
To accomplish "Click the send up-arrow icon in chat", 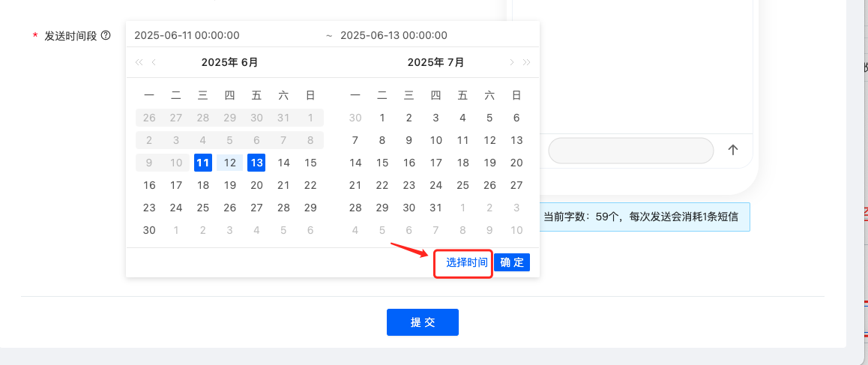I will 733,150.
